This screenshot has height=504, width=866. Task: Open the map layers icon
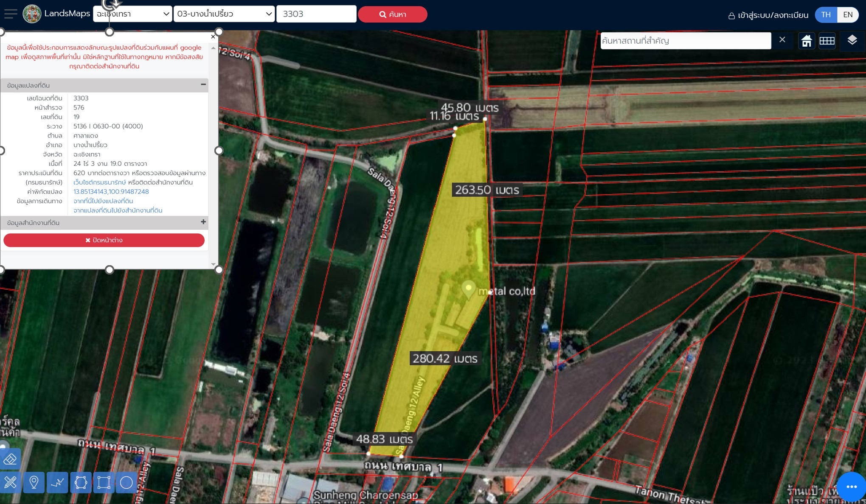pyautogui.click(x=852, y=40)
